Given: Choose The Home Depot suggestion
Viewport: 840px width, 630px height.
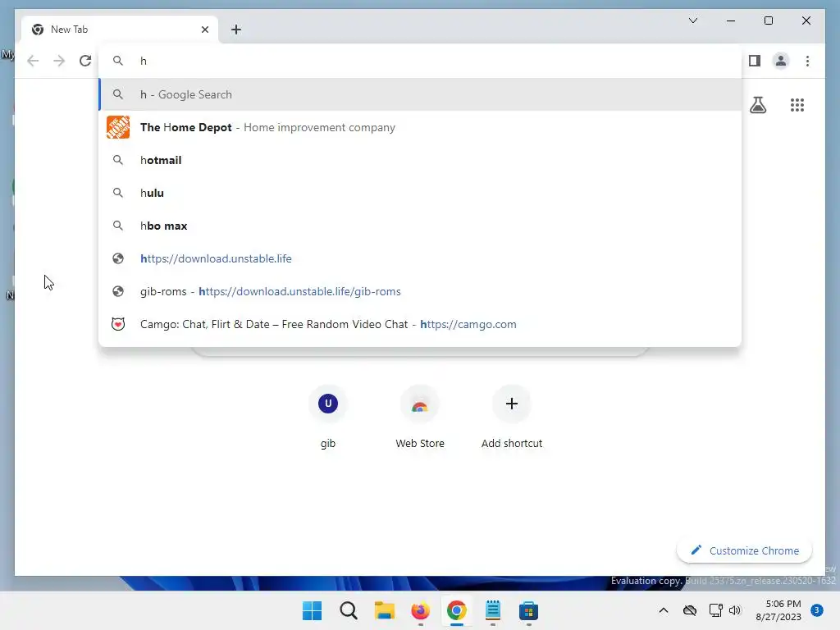Looking at the screenshot, I should click(420, 127).
